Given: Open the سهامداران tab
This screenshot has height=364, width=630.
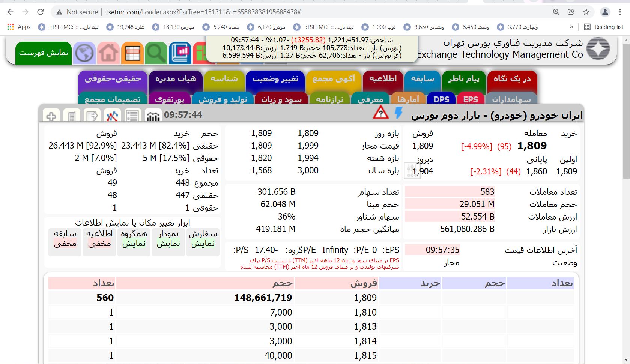Looking at the screenshot, I should click(511, 99).
